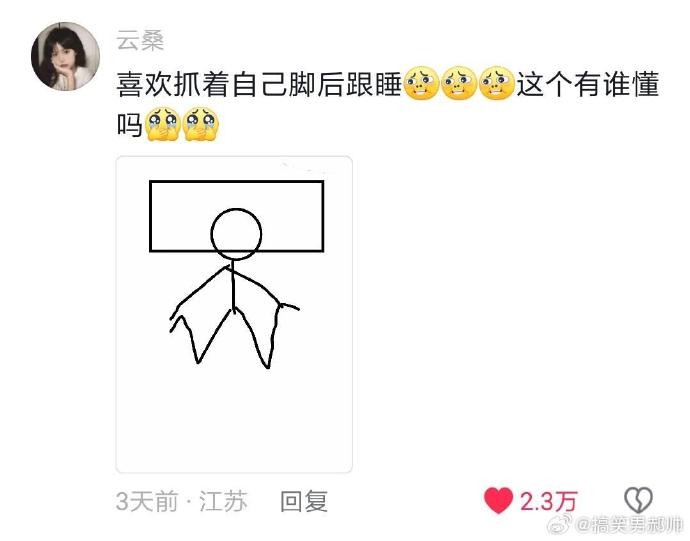Click the pillow rectangle in the drawing
This screenshot has width=690, height=541.
tap(237, 216)
